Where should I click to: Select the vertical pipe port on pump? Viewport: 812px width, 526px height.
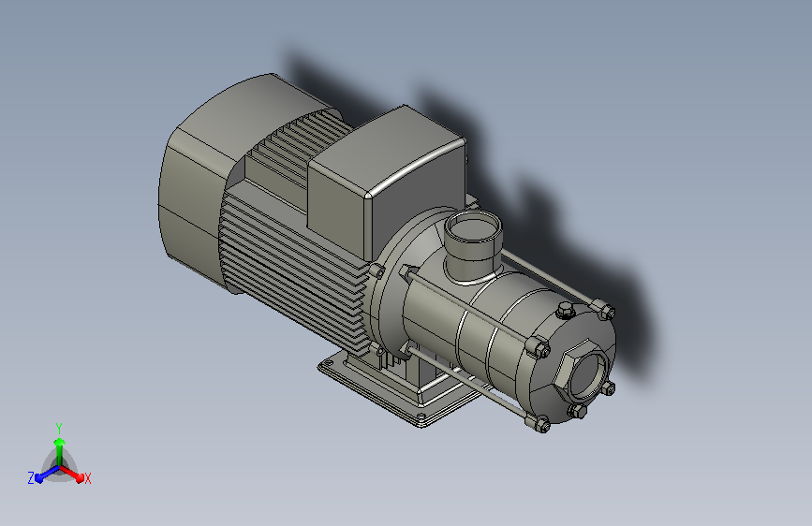click(x=473, y=245)
